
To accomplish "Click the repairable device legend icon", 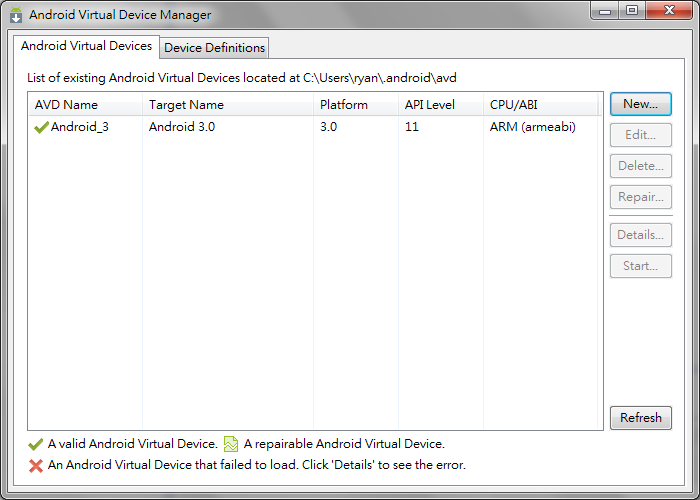I will click(x=231, y=444).
